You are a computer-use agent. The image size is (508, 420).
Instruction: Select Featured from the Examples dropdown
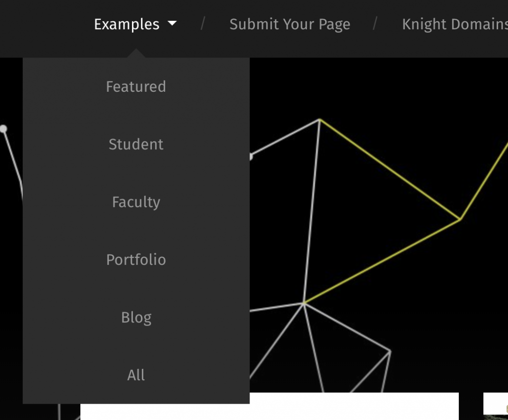136,87
